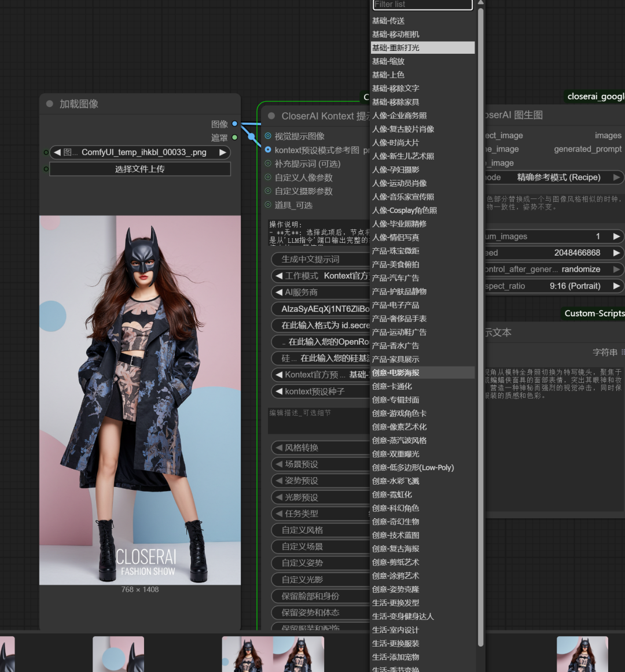625x672 pixels.
Task: Click the 自定义人像参数 input port
Action: [268, 177]
